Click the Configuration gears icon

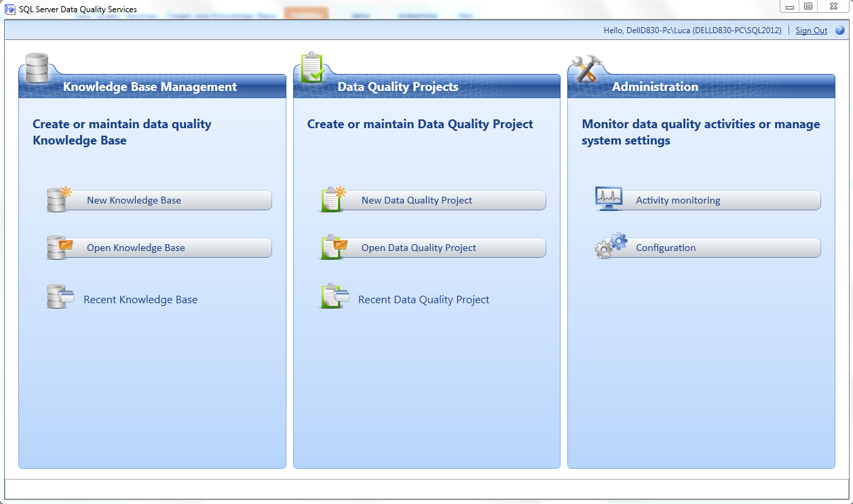coord(609,246)
